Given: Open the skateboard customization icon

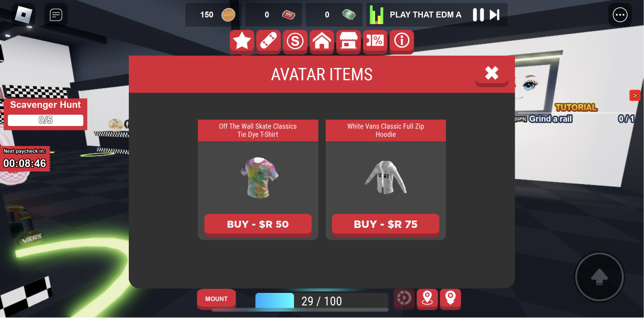Looking at the screenshot, I should tap(268, 41).
